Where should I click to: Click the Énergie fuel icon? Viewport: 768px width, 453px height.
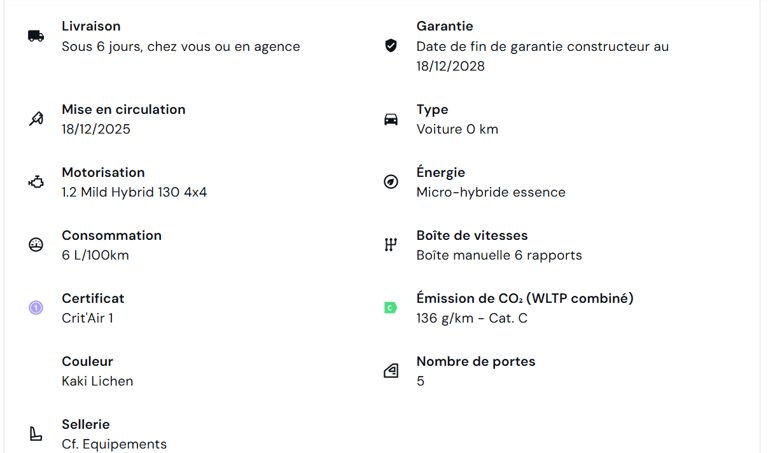click(x=391, y=182)
